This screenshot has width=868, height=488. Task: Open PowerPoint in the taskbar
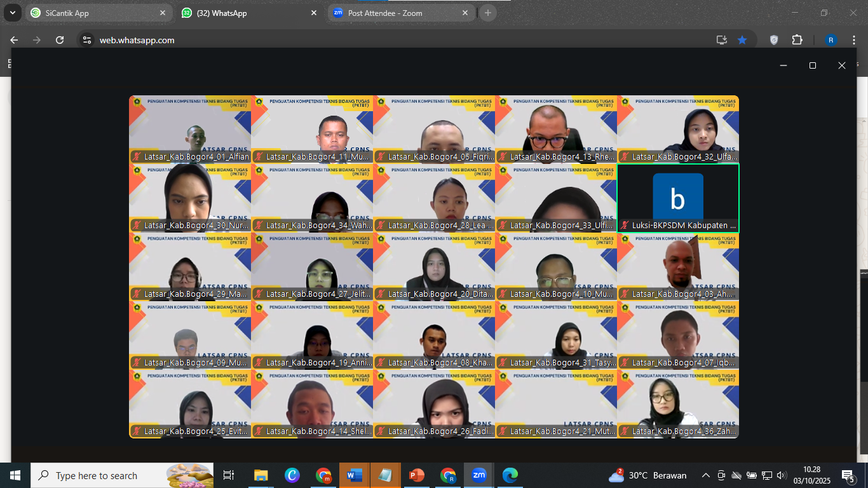[416, 475]
